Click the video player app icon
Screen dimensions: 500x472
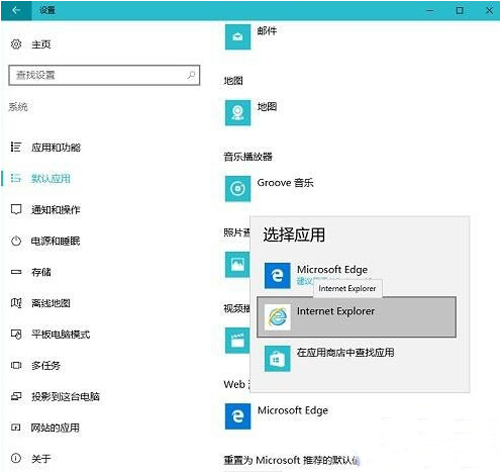coord(237,340)
